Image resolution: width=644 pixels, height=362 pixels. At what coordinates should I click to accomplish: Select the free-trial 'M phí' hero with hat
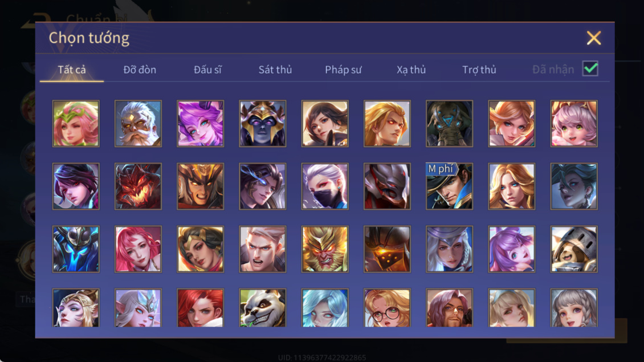click(449, 186)
